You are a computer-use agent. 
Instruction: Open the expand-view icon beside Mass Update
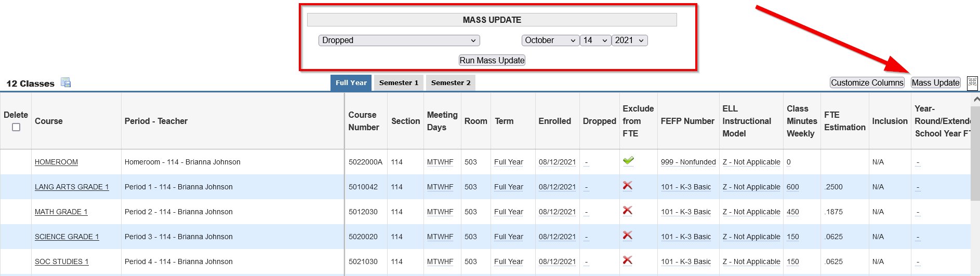[x=972, y=82]
